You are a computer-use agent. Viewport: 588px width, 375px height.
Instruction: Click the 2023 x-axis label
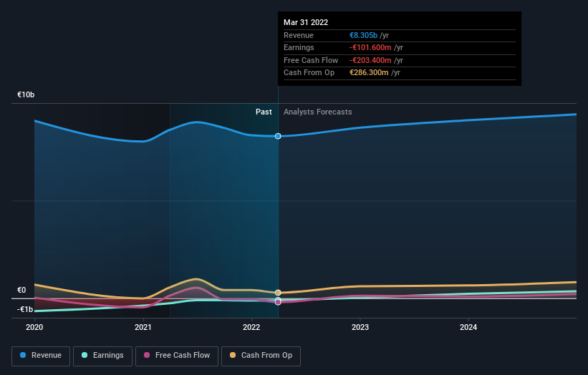point(360,328)
